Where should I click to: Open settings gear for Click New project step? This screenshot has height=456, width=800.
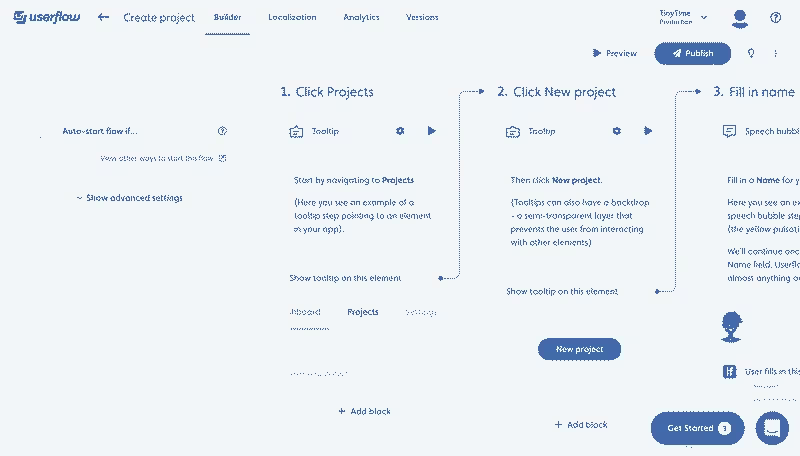617,131
